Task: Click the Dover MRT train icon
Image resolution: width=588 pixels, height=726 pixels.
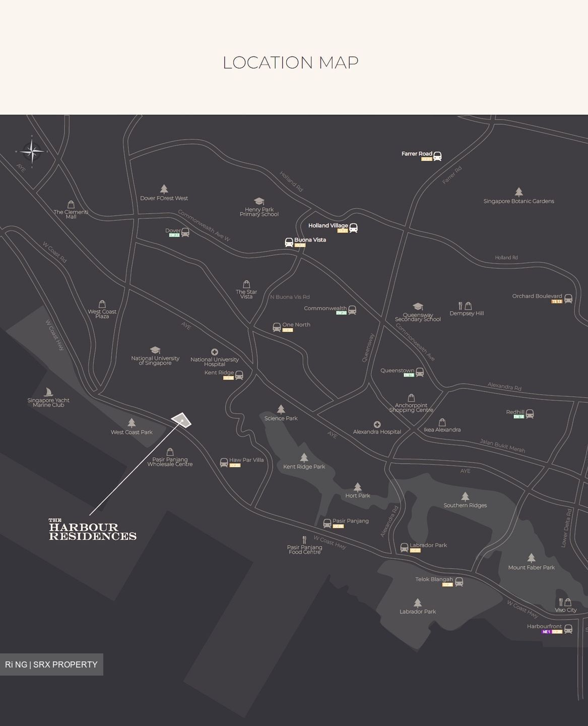Action: [x=185, y=232]
